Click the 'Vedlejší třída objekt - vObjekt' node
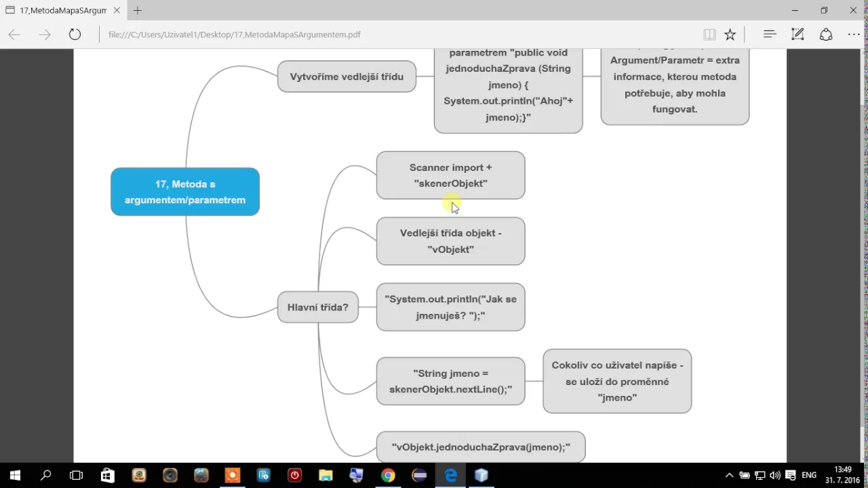Screen dimensions: 868x488 (451, 241)
